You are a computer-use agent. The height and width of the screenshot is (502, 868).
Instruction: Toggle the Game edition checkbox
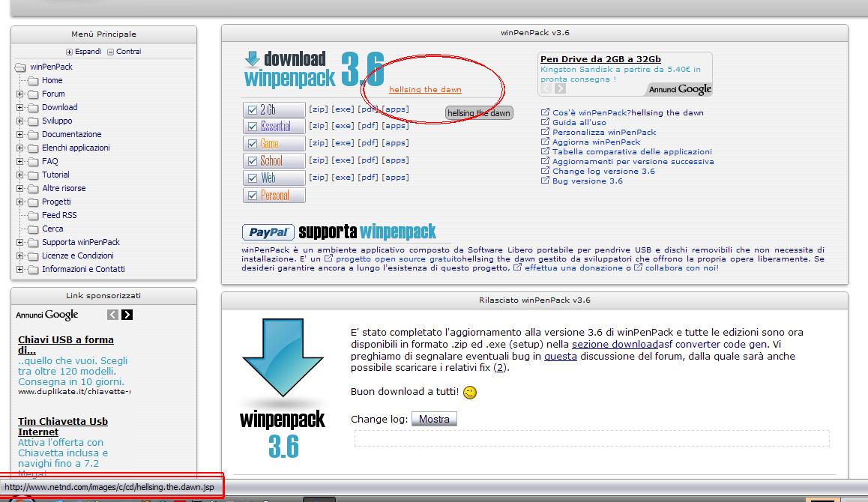click(253, 144)
